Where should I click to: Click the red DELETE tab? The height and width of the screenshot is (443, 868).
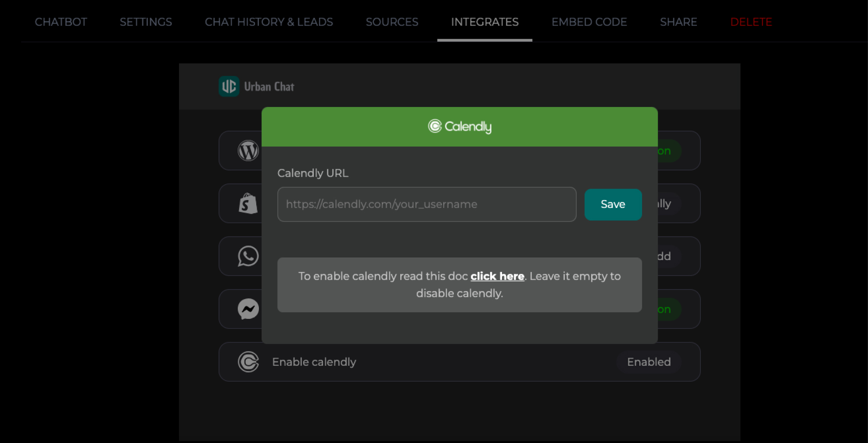point(751,22)
